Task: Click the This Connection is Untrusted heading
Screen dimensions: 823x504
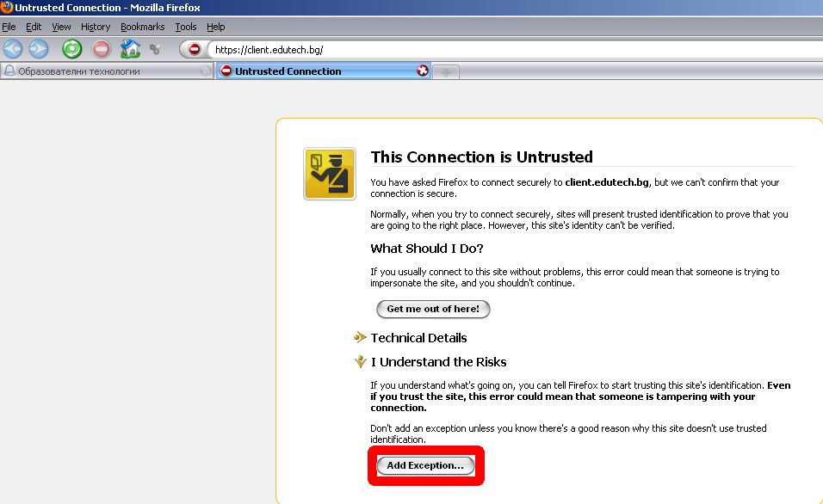Action: tap(482, 157)
